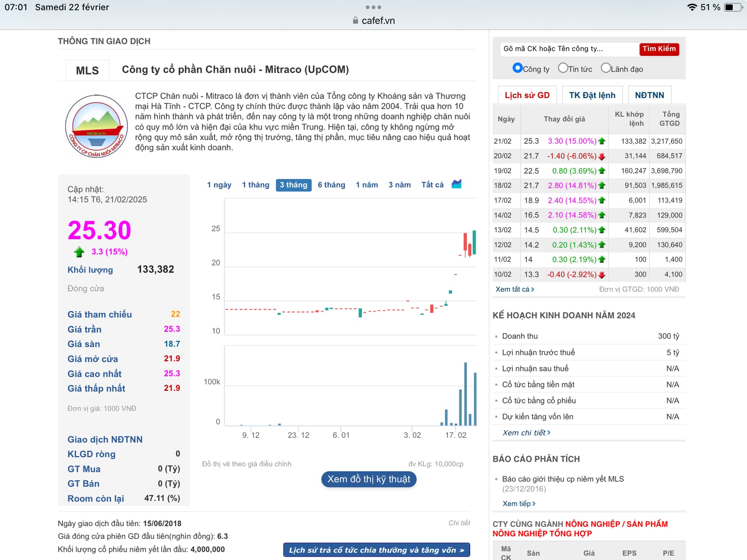
Task: Click the Mitraco company logo
Action: pos(96,126)
